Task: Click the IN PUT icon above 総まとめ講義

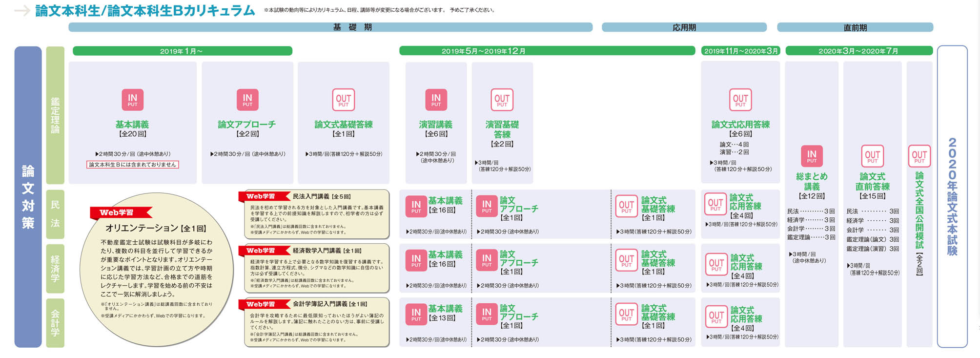Action: [812, 156]
